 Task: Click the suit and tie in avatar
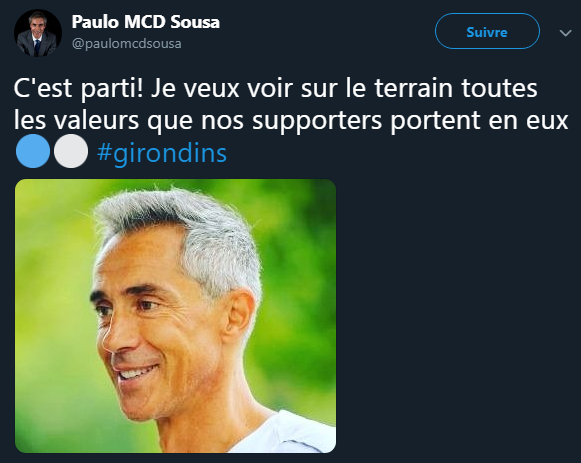37,45
